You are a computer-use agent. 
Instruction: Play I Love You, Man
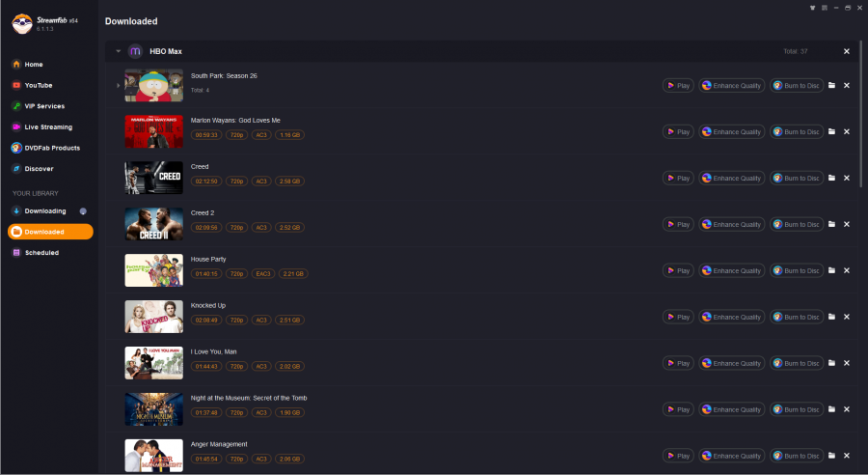(x=678, y=363)
